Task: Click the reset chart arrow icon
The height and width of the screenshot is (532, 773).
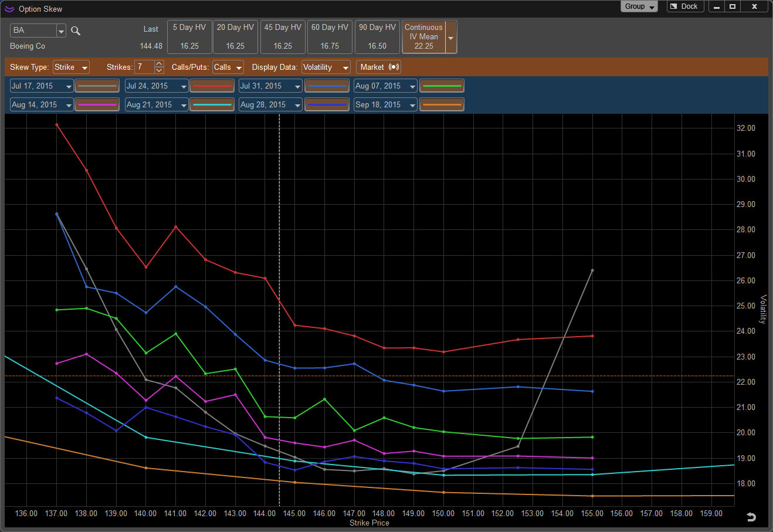Action: 751,517
